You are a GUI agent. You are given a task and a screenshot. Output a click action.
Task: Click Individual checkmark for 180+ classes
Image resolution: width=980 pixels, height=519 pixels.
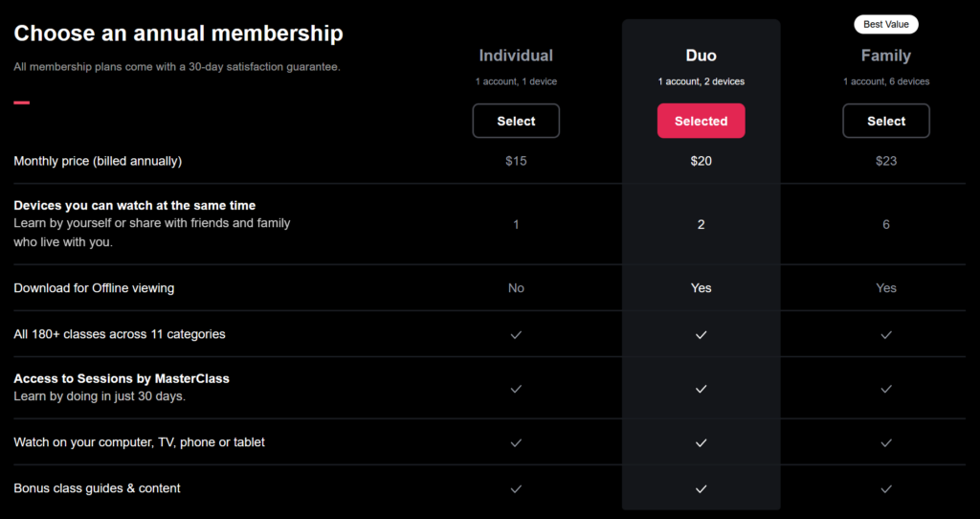click(x=516, y=334)
